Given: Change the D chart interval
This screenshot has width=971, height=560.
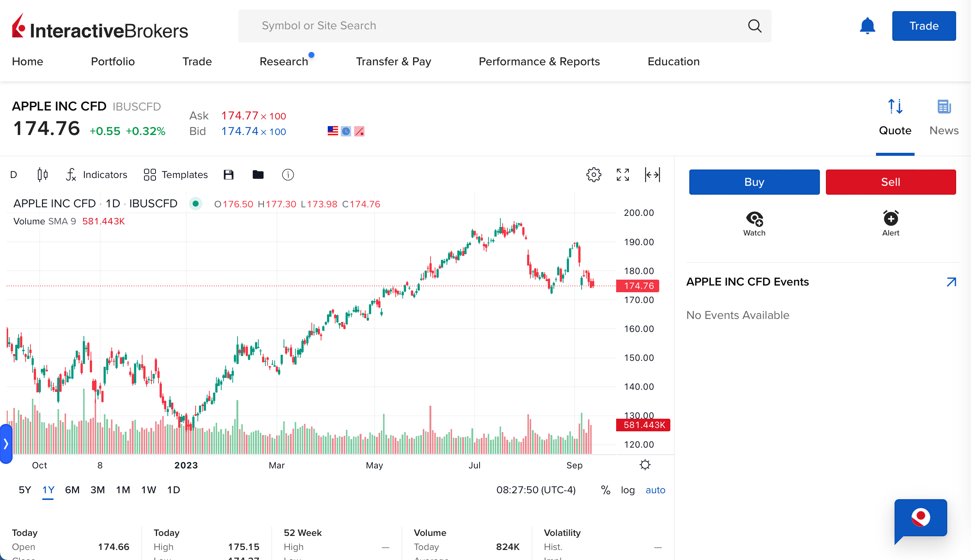Looking at the screenshot, I should pos(13,175).
